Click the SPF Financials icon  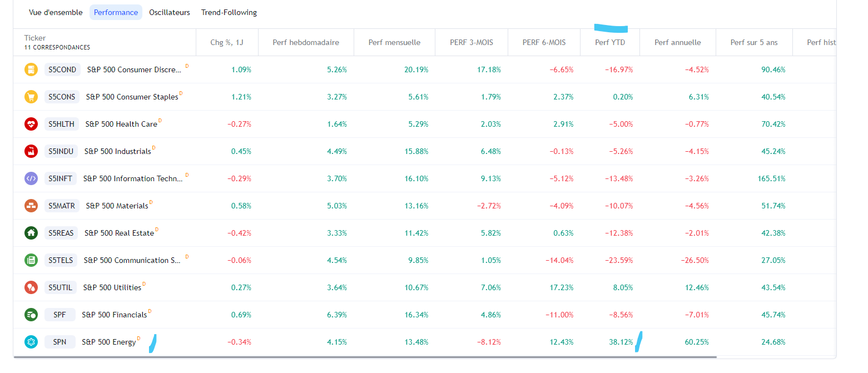click(31, 315)
